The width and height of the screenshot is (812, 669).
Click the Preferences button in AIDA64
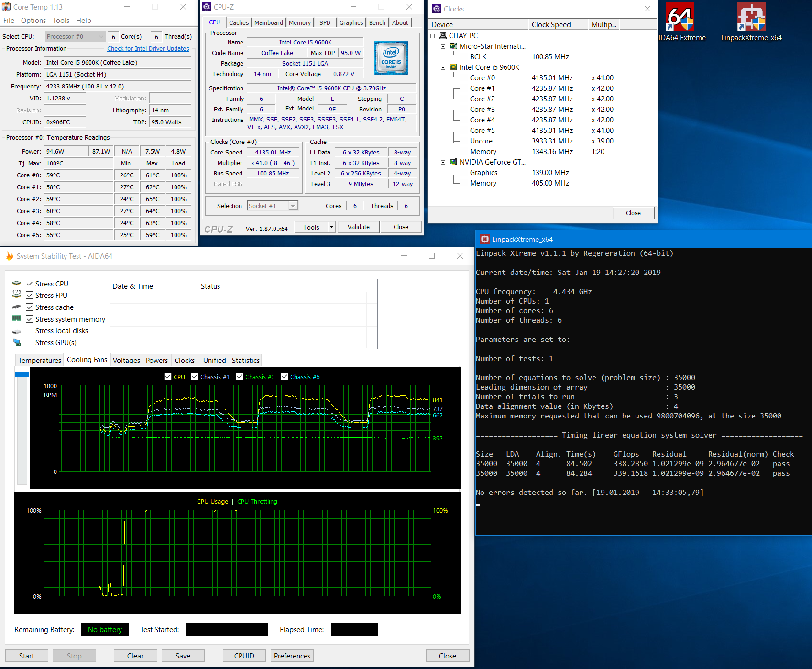tap(292, 656)
